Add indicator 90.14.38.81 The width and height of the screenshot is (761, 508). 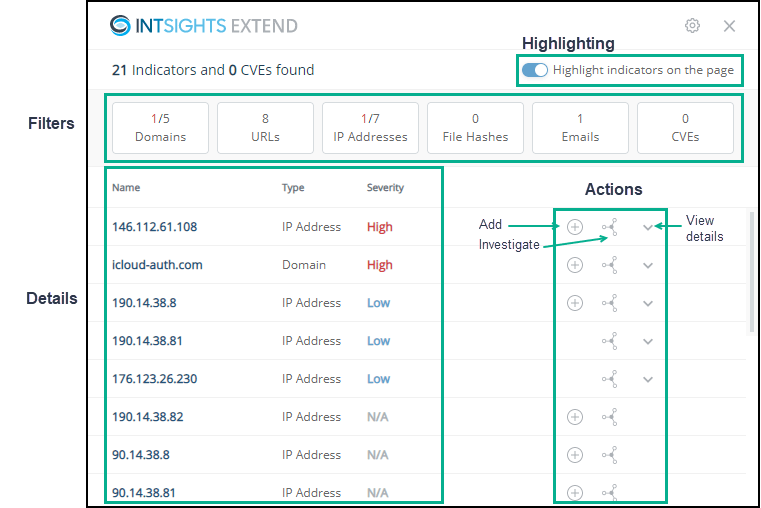[575, 492]
